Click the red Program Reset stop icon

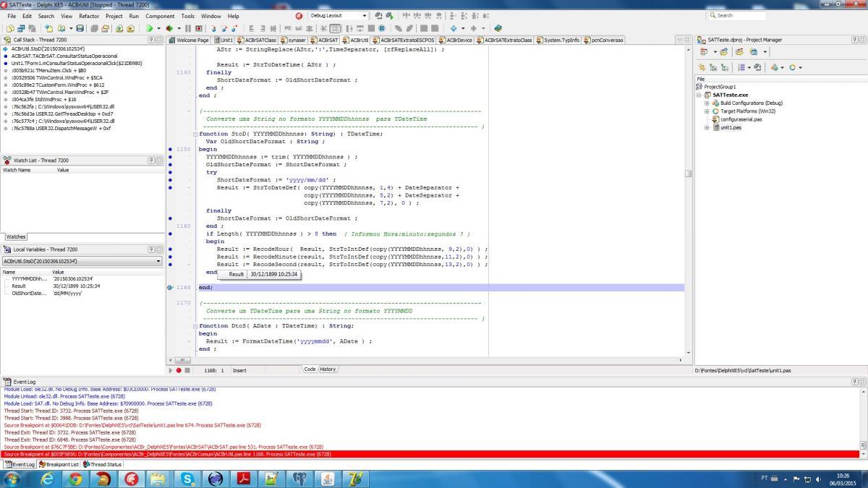[198, 28]
